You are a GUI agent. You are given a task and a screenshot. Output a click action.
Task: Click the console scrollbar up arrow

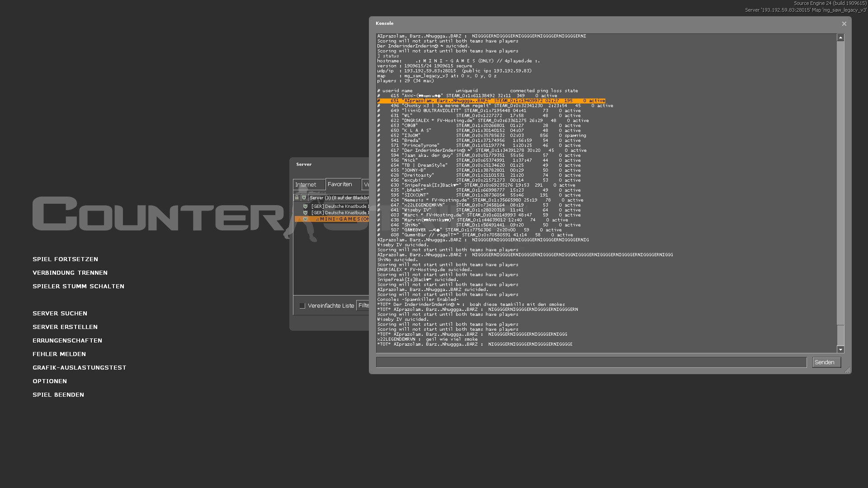click(840, 38)
